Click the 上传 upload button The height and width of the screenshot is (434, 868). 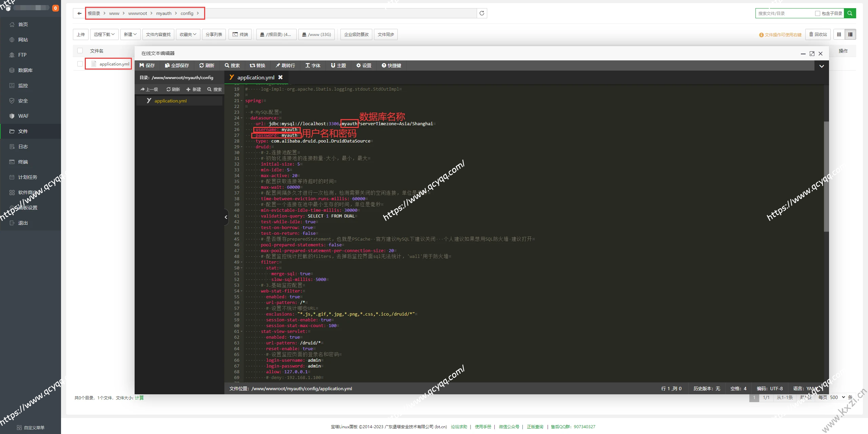click(x=81, y=34)
